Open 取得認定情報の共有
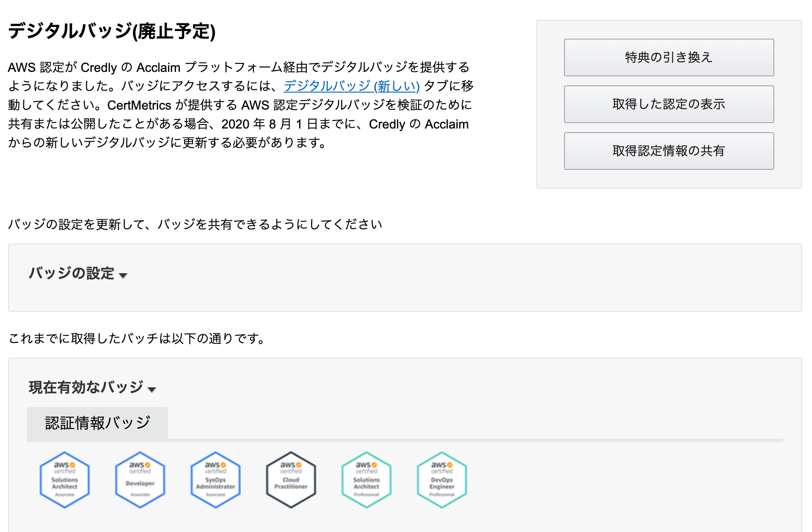This screenshot has height=532, width=812. 669,151
